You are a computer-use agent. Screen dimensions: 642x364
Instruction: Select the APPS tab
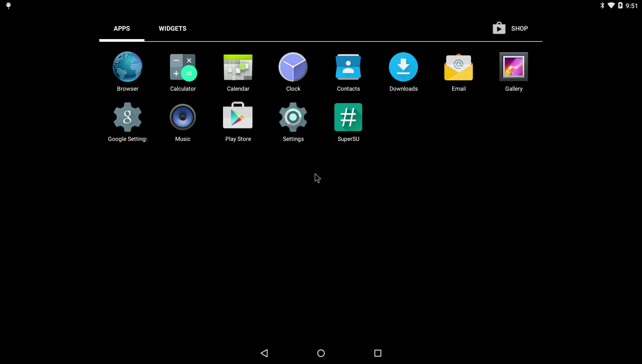pyautogui.click(x=122, y=28)
